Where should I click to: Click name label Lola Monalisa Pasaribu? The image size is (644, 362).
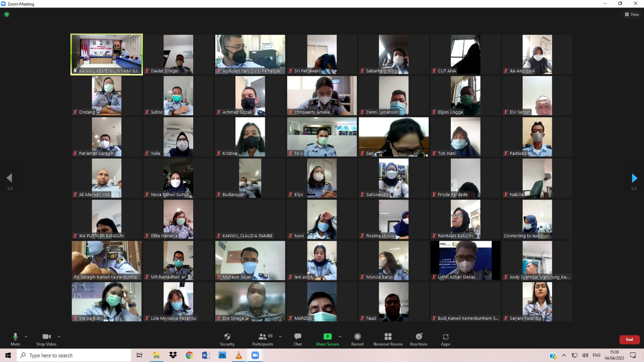pyautogui.click(x=174, y=318)
